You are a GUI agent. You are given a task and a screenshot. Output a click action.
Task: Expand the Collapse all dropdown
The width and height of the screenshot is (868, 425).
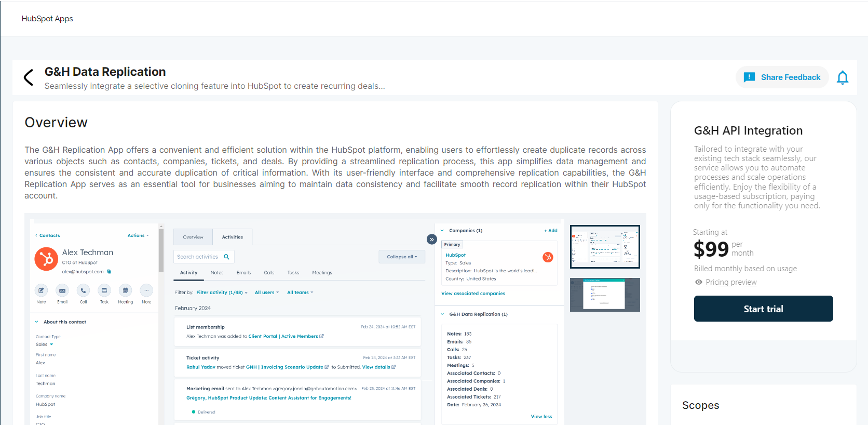(402, 257)
